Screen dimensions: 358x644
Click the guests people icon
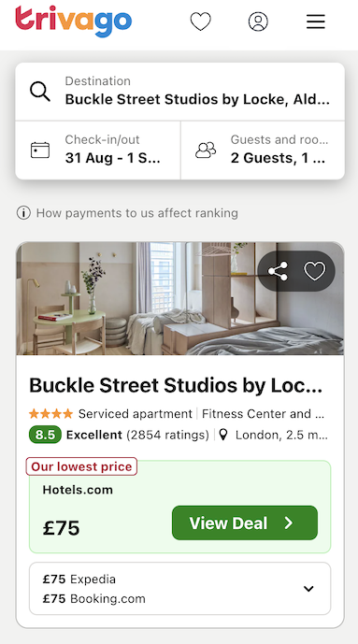206,150
